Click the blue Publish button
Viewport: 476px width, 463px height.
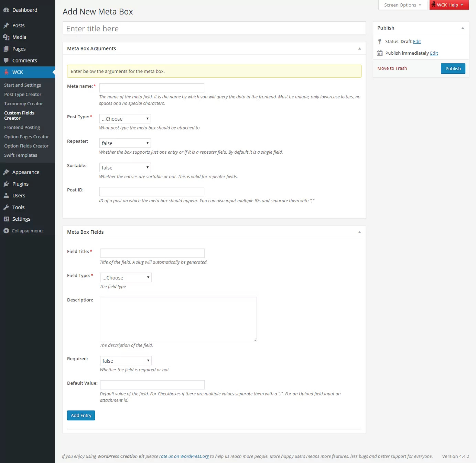tap(453, 68)
